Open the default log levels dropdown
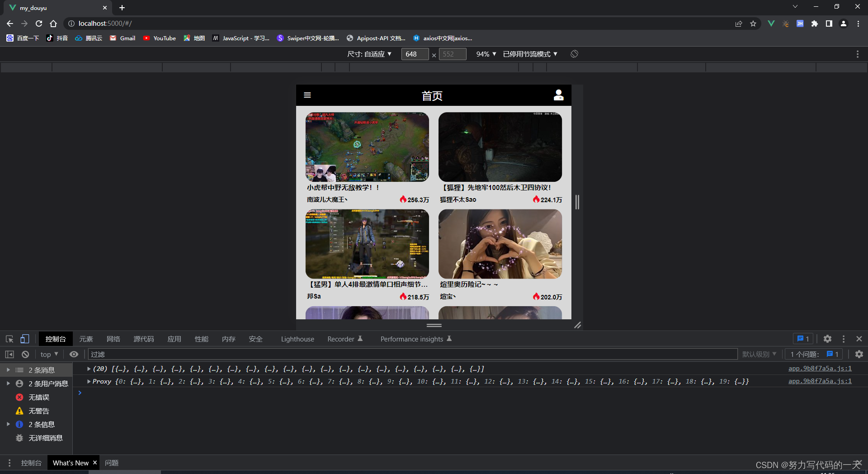The image size is (868, 474). pyautogui.click(x=759, y=354)
